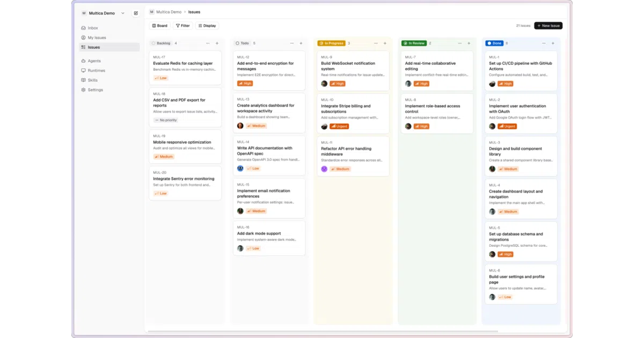Click assignee avatar on MUL-14 card
The width and height of the screenshot is (644, 338).
240,168
